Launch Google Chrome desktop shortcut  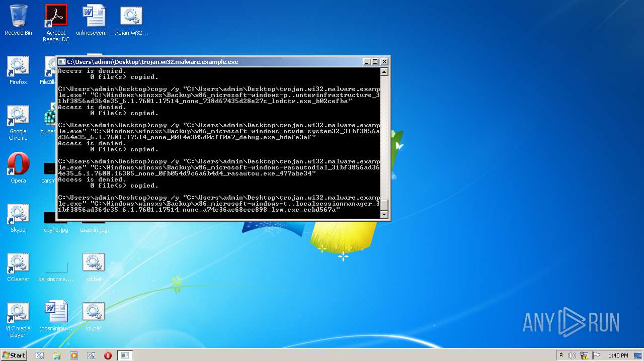[x=18, y=122]
